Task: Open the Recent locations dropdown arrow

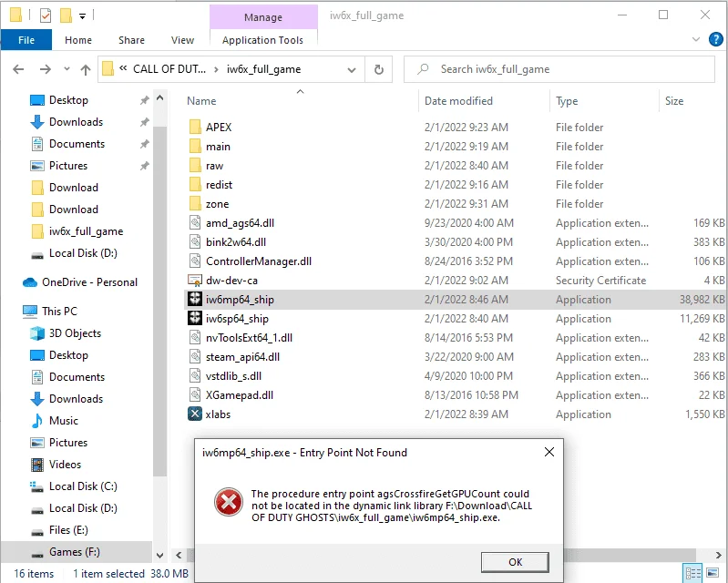Action: [67, 69]
